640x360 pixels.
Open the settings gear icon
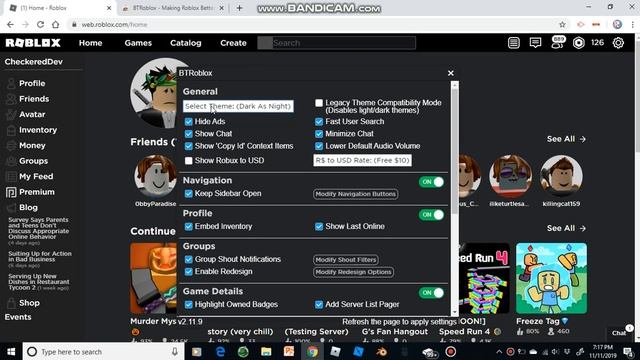point(618,43)
